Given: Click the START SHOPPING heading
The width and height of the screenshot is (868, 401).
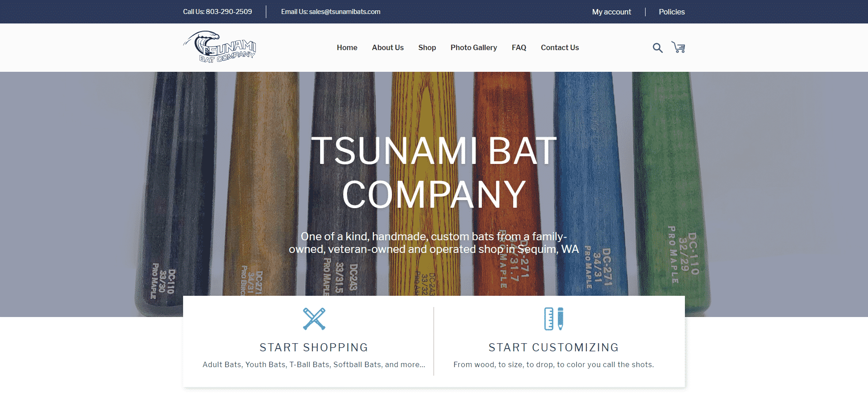Looking at the screenshot, I should tap(314, 347).
